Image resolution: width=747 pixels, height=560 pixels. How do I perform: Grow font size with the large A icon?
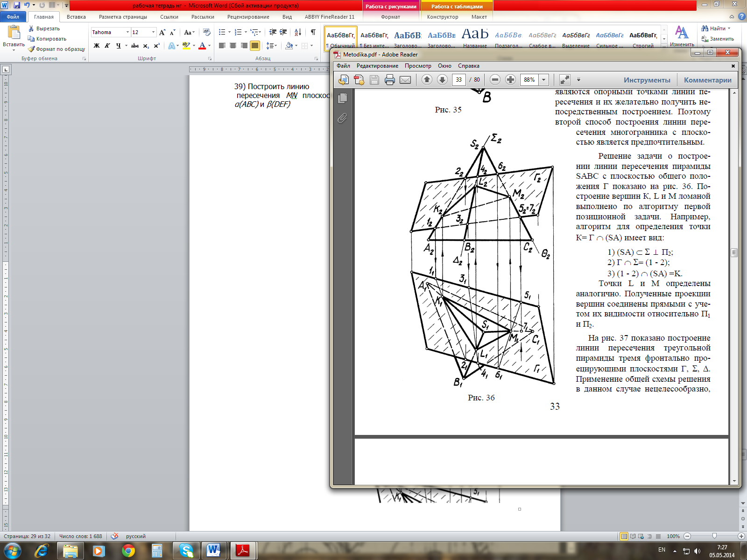tap(162, 32)
